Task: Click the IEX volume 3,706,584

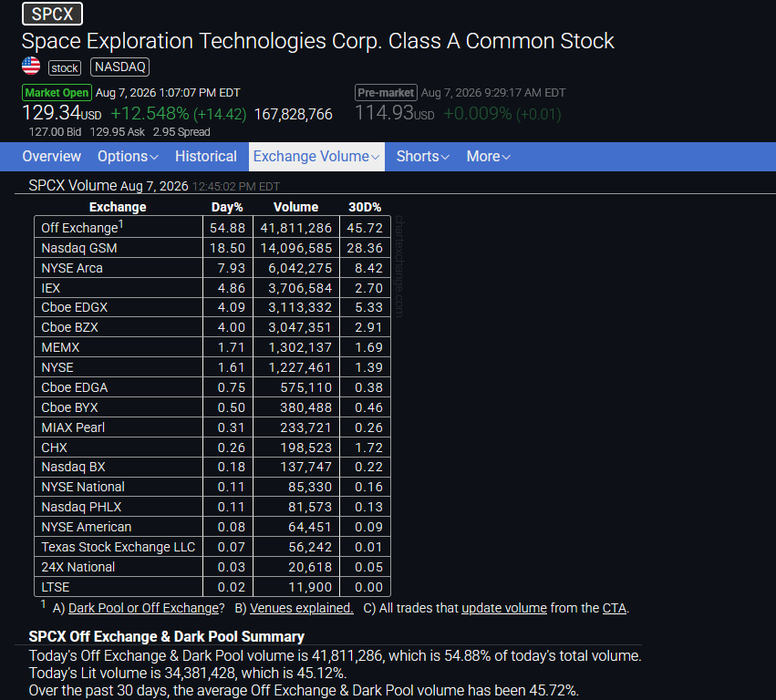Action: [x=300, y=288]
